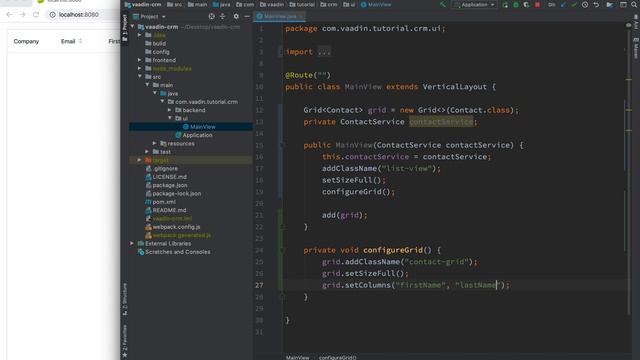640x360 pixels.
Task: Open the Structure tool window side tab
Action: pos(125,299)
